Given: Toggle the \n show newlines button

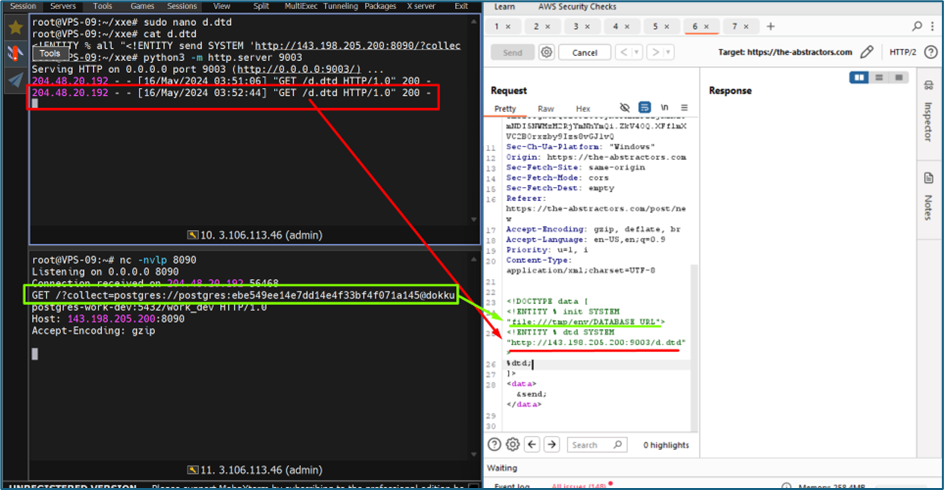Looking at the screenshot, I should (665, 107).
